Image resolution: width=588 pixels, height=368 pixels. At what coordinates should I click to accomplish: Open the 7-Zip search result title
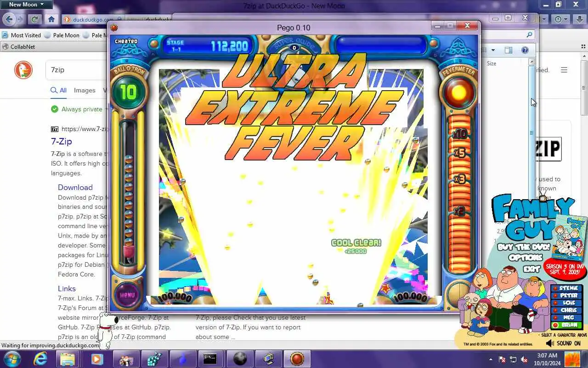[62, 141]
